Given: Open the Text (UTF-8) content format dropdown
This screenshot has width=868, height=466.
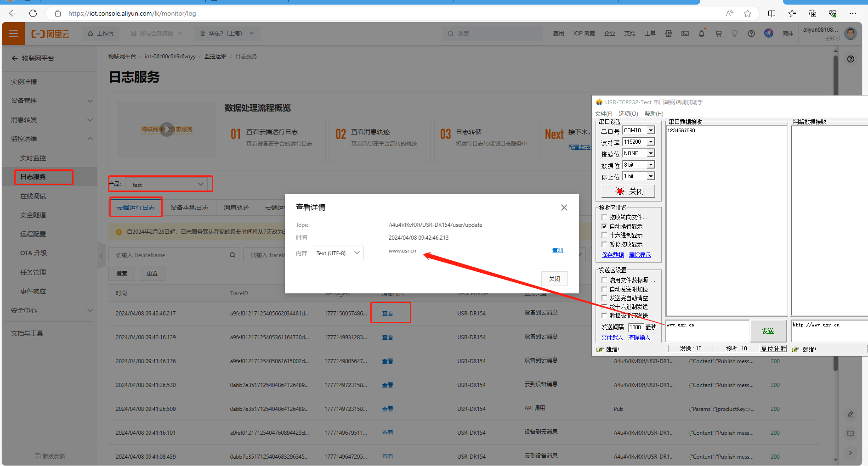Looking at the screenshot, I should tap(337, 253).
